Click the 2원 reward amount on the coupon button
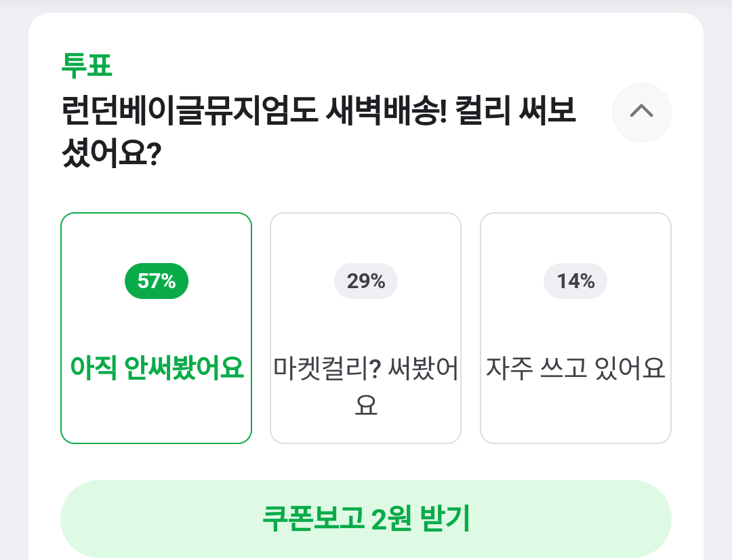Screen dimensions: 732x560 tap(392, 519)
